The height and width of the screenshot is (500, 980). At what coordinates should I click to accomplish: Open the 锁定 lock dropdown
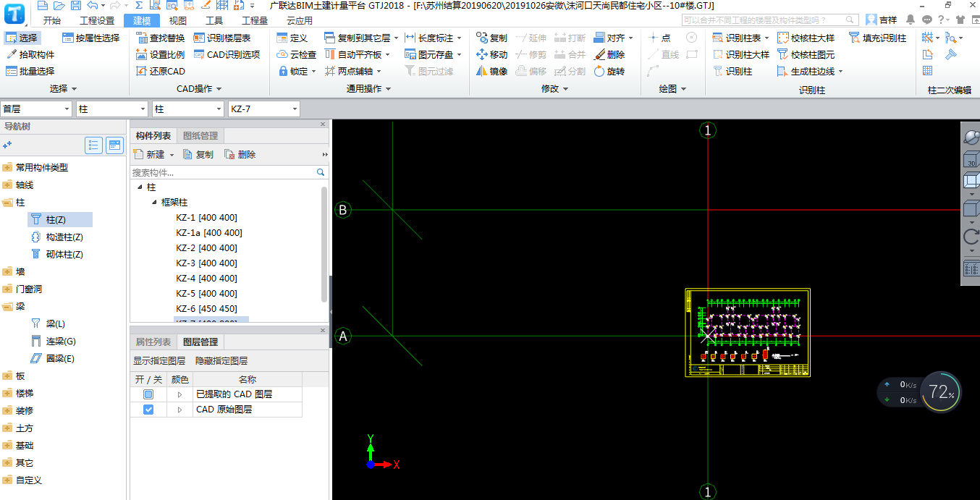pyautogui.click(x=313, y=72)
